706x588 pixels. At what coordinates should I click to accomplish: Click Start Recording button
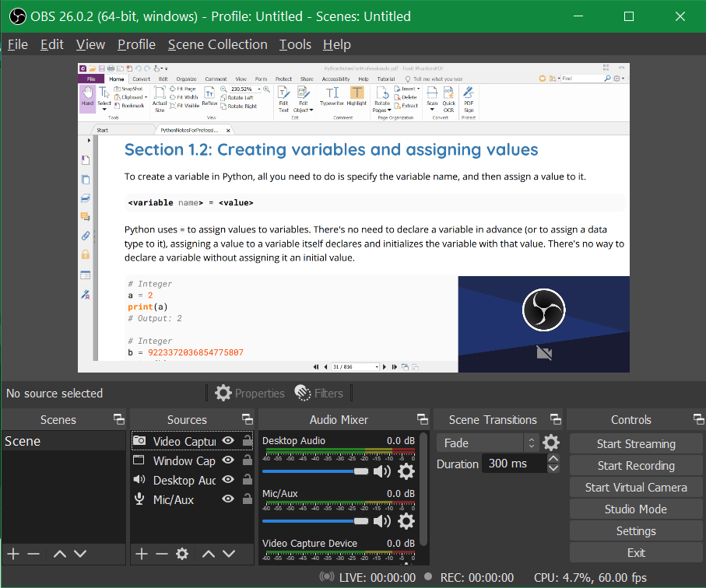coord(636,466)
